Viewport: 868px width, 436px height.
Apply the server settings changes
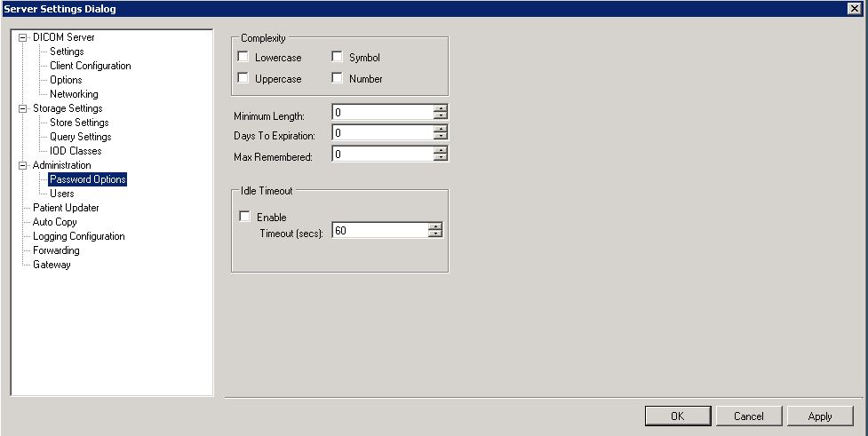[x=820, y=416]
